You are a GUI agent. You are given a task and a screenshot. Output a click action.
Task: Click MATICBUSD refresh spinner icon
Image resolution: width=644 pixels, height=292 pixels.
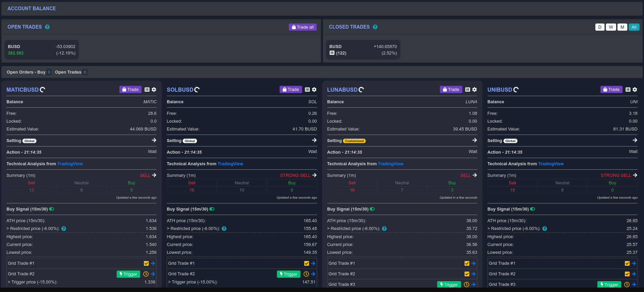pos(43,90)
